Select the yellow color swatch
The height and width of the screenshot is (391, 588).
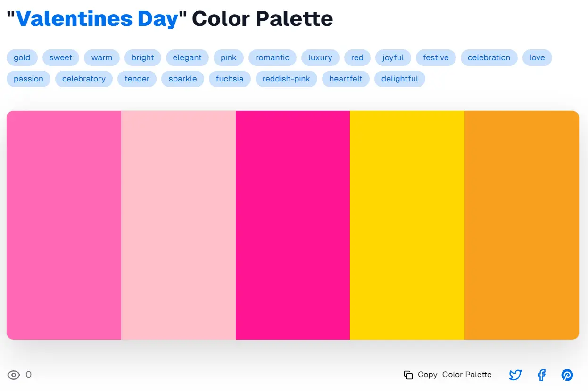407,225
